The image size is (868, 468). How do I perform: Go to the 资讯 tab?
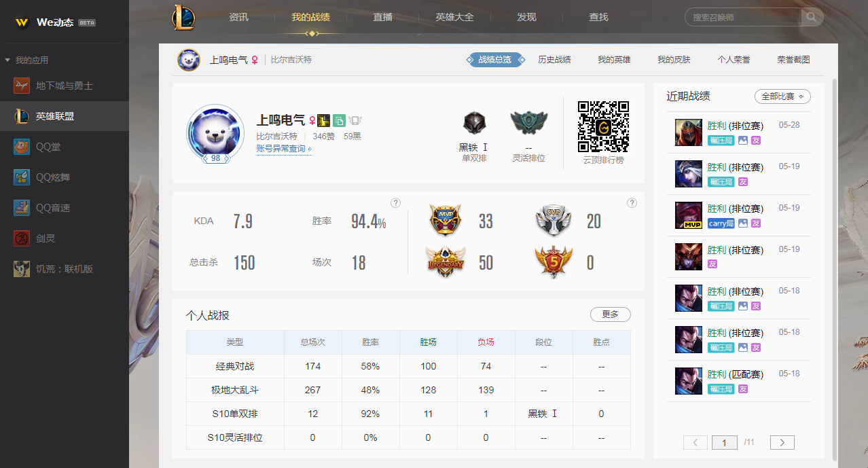[x=238, y=17]
